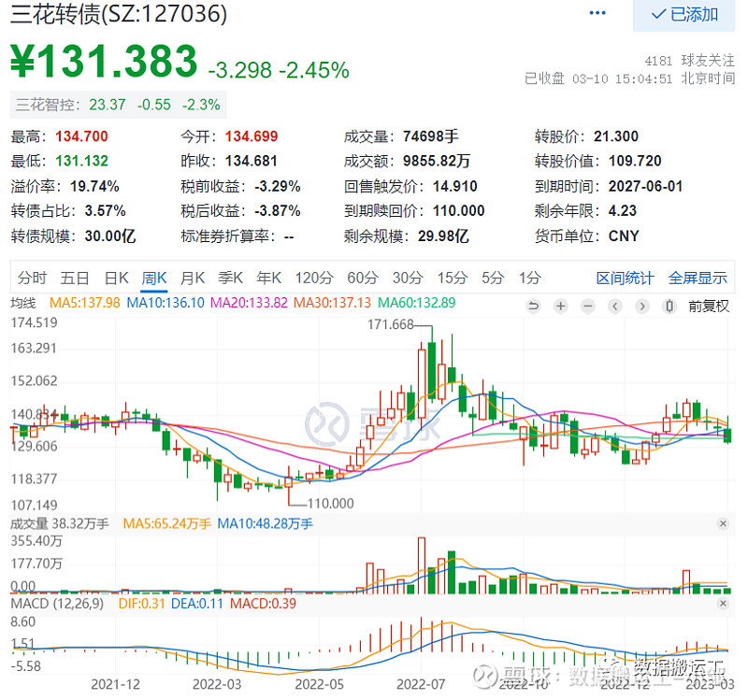Click the MA10:136.10 legend label

(165, 303)
